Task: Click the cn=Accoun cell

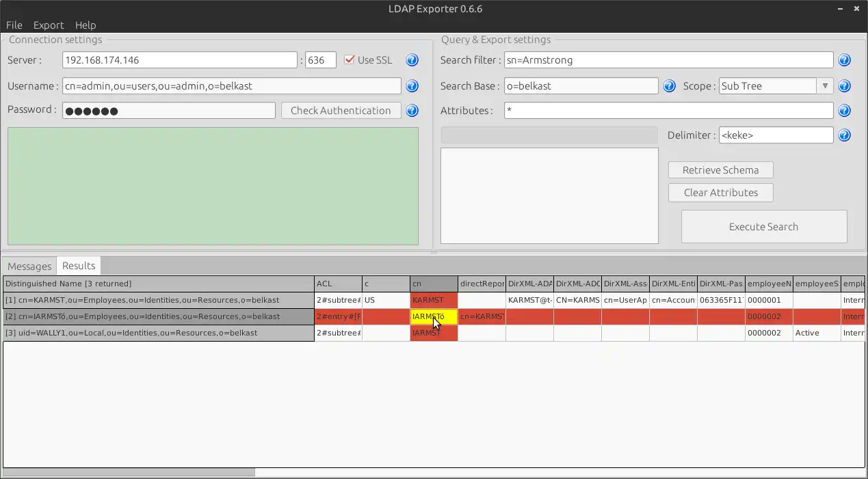Action: pos(673,300)
